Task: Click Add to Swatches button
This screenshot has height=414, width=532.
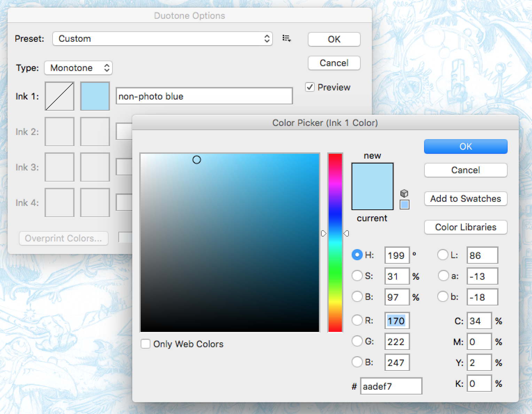Action: click(x=465, y=199)
